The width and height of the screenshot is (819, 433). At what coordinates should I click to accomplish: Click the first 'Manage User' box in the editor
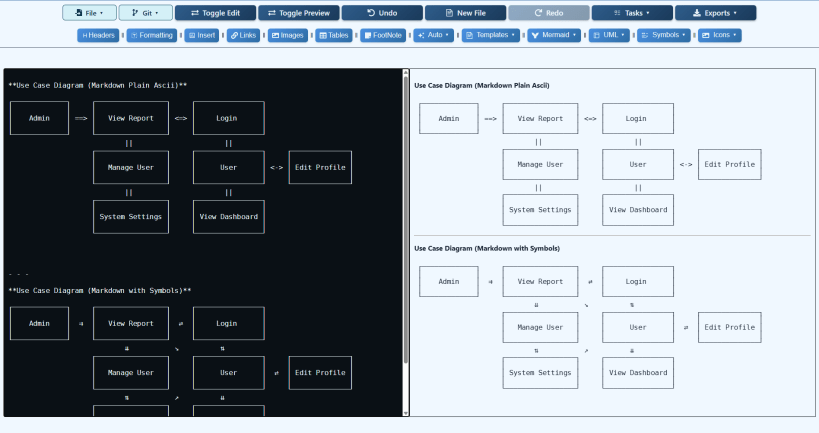pos(131,167)
